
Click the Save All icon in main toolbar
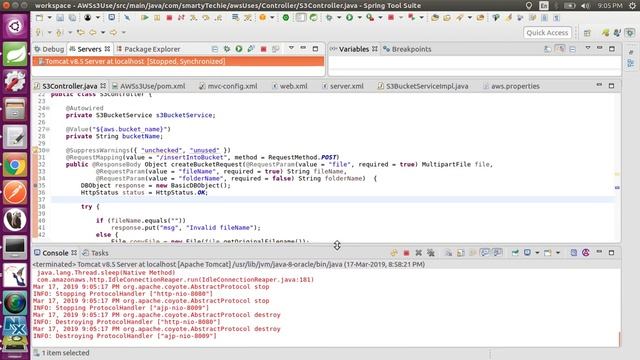[72, 18]
